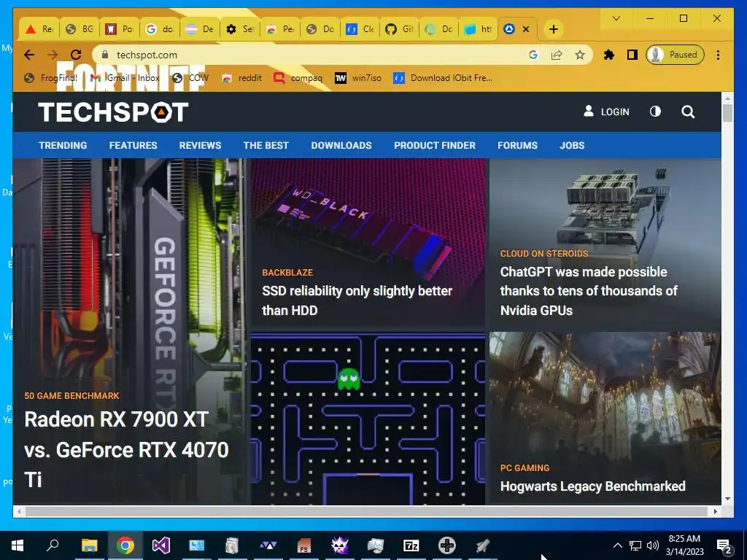Open File Explorer from taskbar
Viewport: 747px width, 560px height.
[x=89, y=545]
